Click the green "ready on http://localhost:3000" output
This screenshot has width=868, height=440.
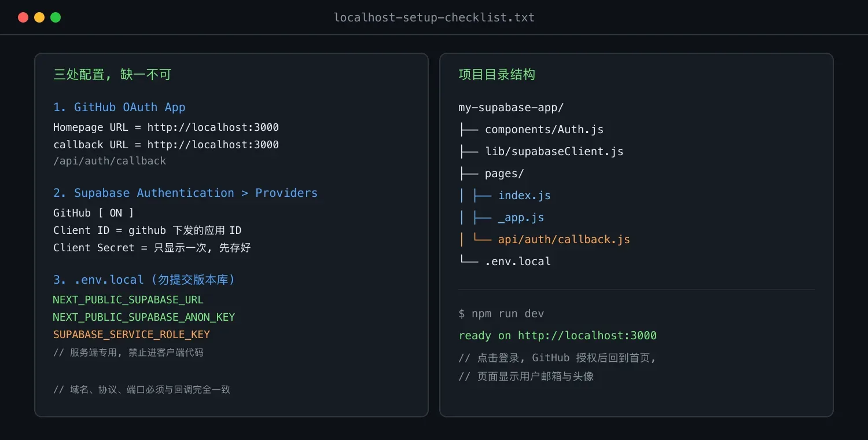(558, 336)
